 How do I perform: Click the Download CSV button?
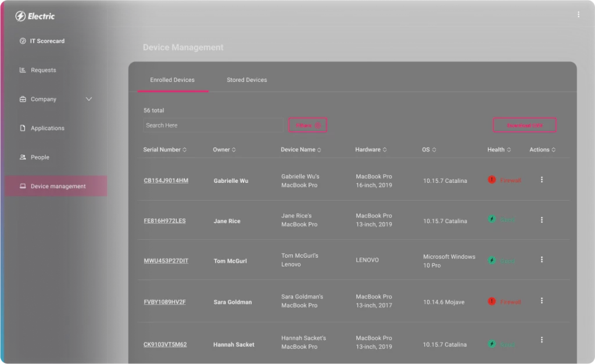tap(524, 124)
